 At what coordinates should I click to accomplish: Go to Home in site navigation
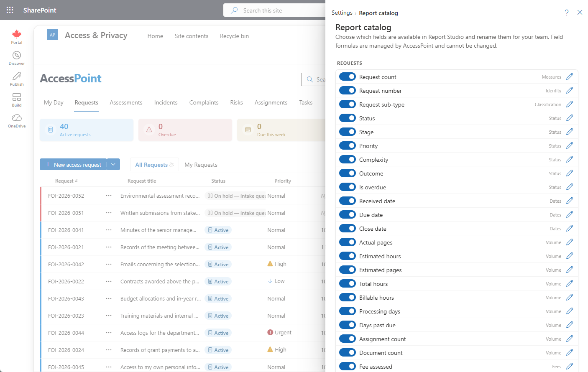point(155,36)
